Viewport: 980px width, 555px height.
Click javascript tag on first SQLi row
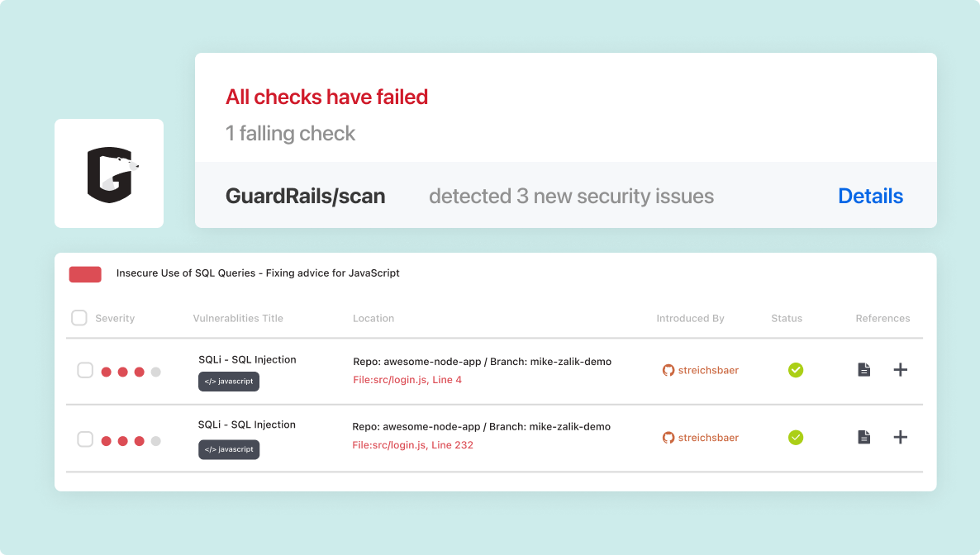pos(229,382)
